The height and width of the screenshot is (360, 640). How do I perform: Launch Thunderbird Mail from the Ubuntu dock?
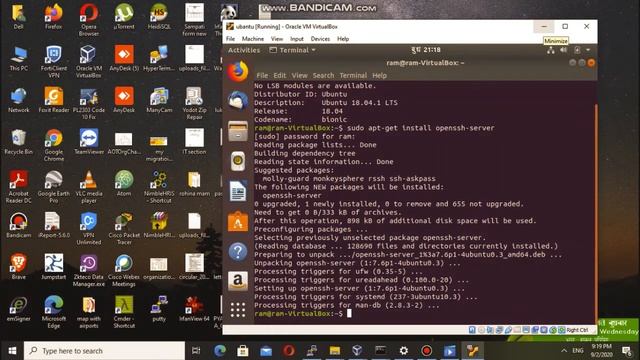tap(238, 100)
